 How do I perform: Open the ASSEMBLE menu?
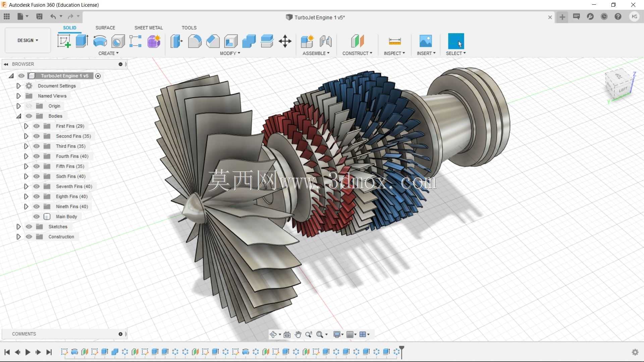coord(316,53)
